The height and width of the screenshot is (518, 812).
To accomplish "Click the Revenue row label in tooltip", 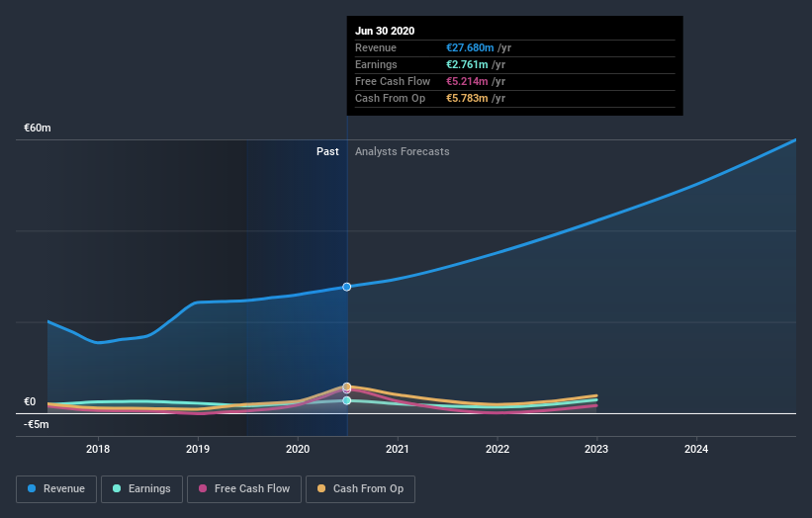I will (376, 47).
